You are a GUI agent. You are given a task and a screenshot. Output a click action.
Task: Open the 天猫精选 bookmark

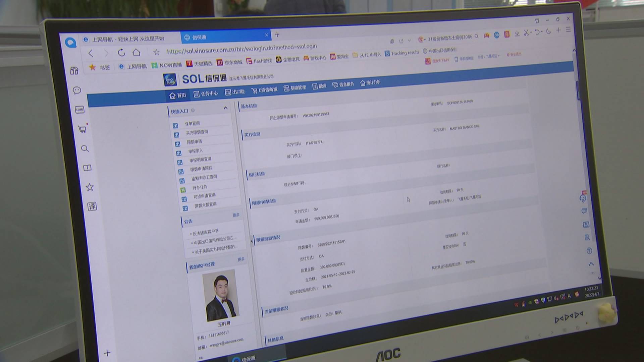199,63
